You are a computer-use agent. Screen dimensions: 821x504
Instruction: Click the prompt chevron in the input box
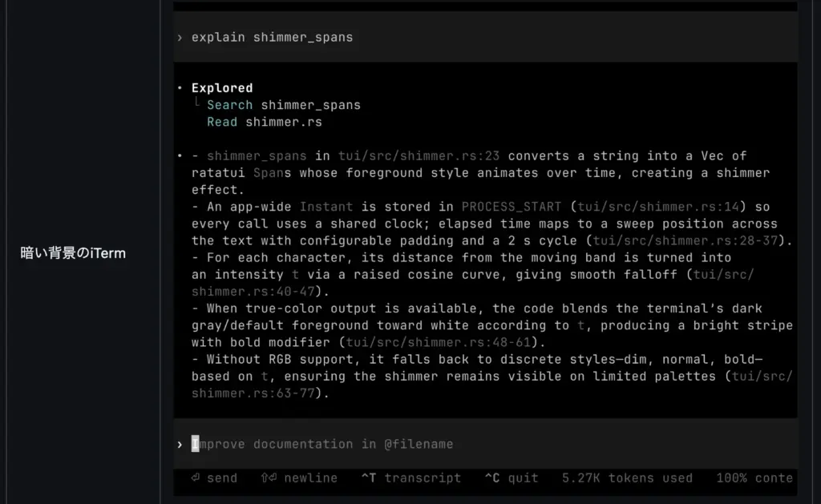[x=180, y=444]
